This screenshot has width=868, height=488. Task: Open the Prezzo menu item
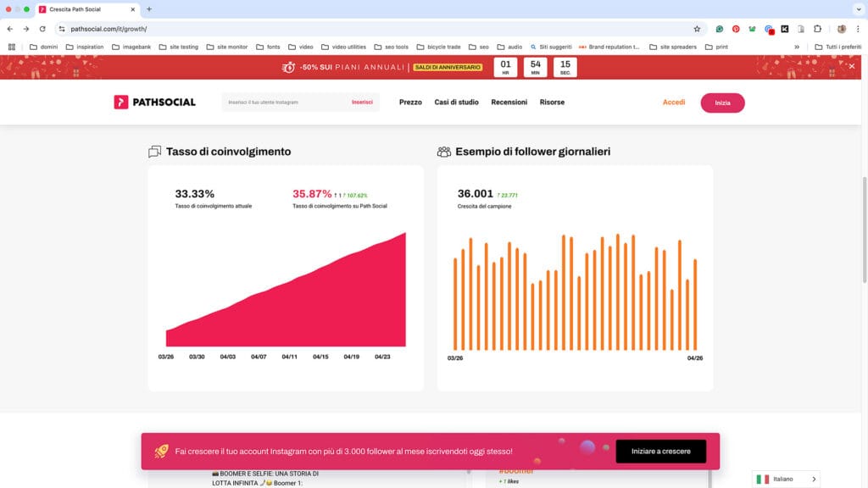pos(410,103)
